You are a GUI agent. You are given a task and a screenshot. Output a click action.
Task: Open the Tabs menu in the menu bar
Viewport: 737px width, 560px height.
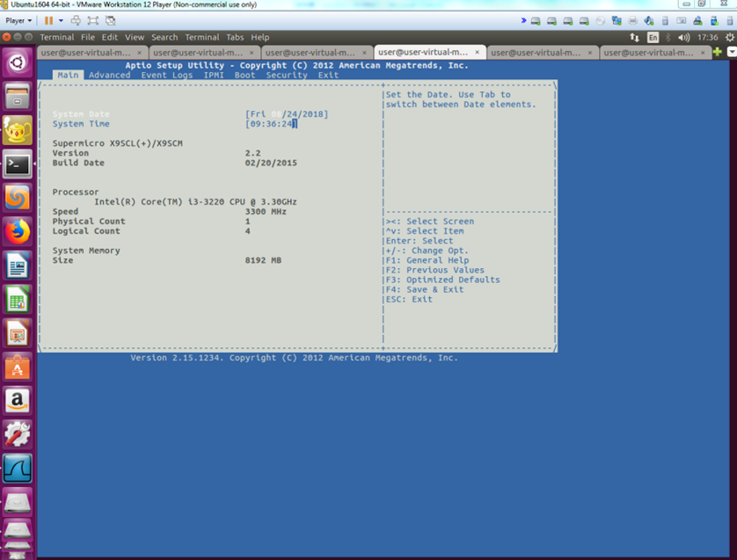pyautogui.click(x=235, y=38)
